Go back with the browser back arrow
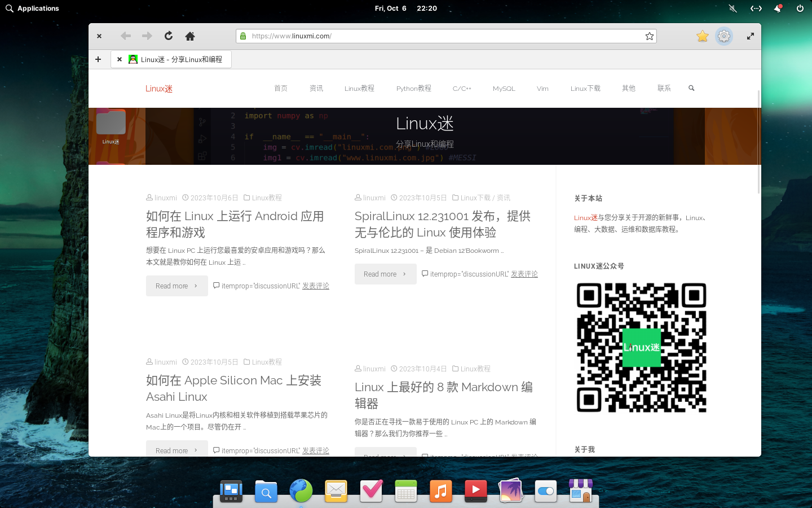The width and height of the screenshot is (812, 508). (x=126, y=36)
